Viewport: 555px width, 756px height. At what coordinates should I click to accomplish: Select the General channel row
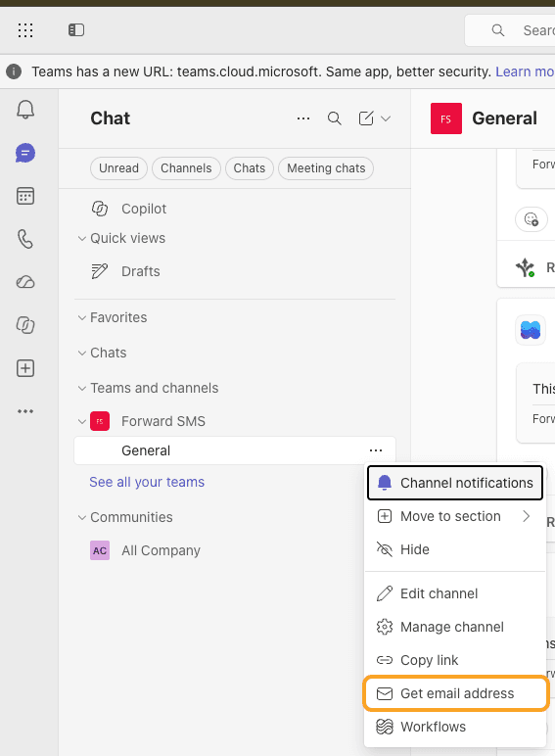[235, 450]
